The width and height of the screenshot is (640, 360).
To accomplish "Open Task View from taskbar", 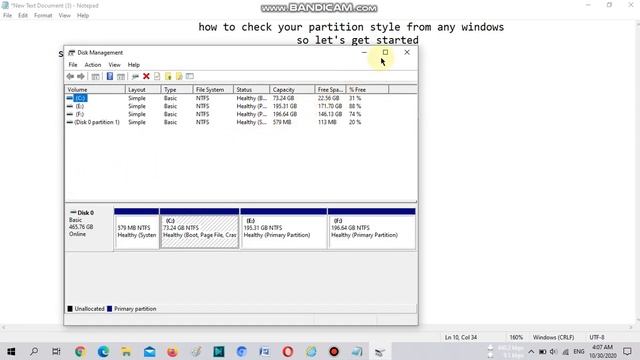I will (x=56, y=351).
